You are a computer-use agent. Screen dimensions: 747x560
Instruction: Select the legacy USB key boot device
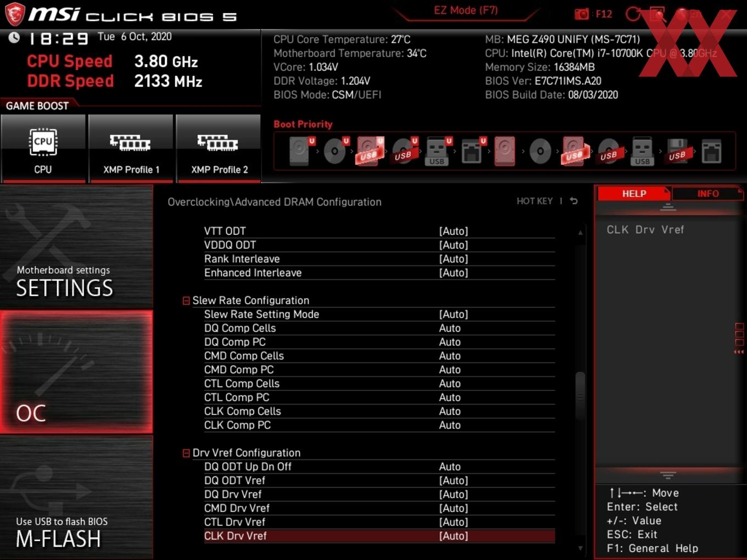pyautogui.click(x=642, y=152)
